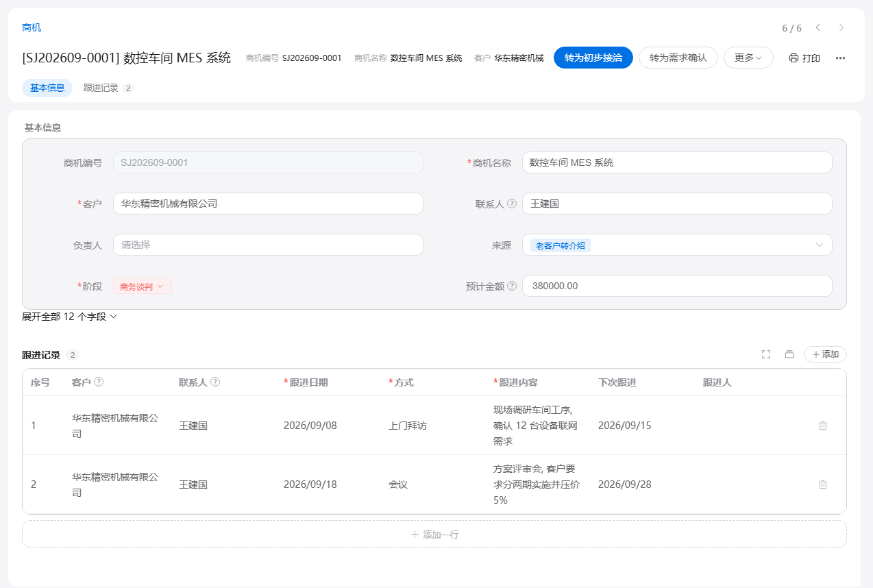Click the 2026/09/18 date cell
Image resolution: width=873 pixels, height=588 pixels.
click(x=310, y=485)
